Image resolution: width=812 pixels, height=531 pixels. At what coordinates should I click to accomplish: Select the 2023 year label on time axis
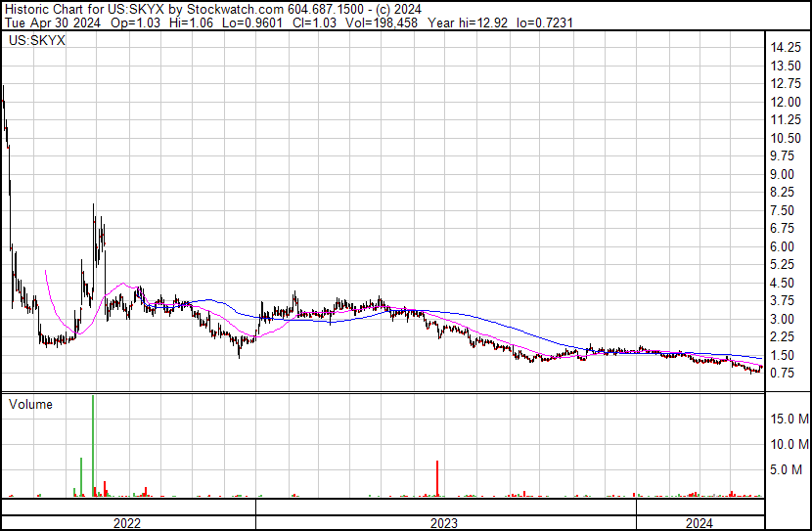point(444,523)
